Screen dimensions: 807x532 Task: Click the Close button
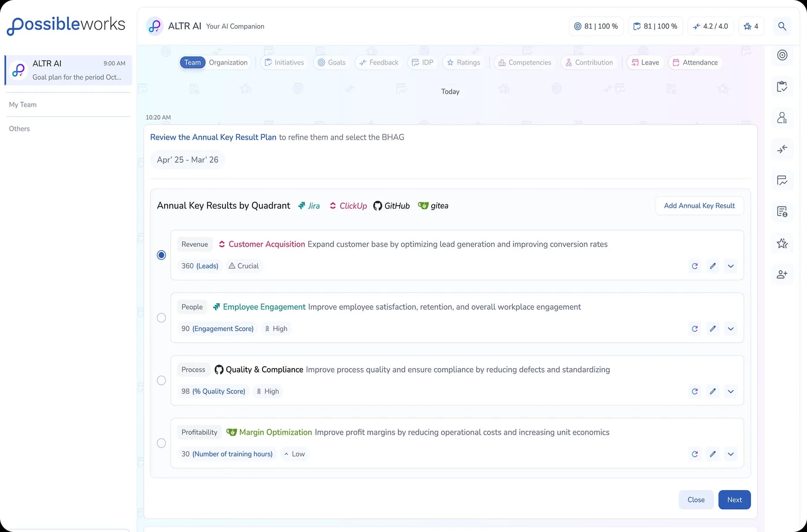click(x=696, y=500)
